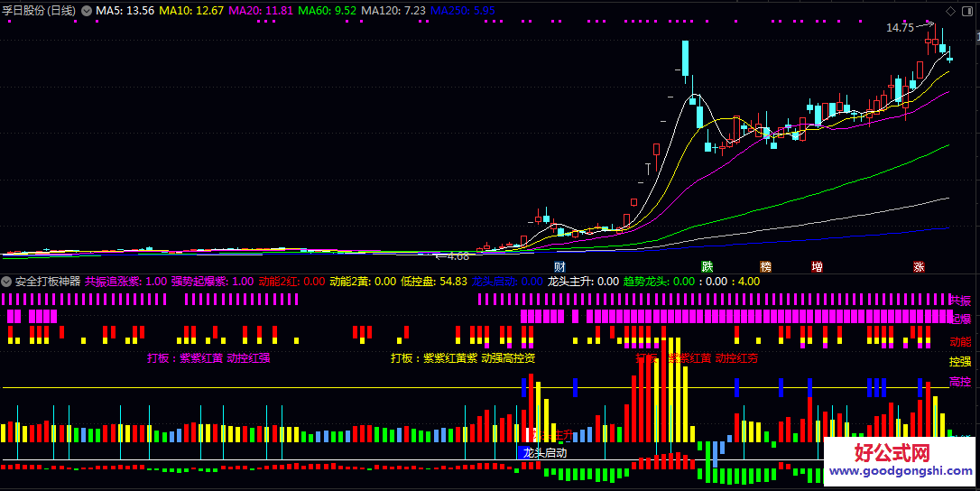Click the 强势起爆紫: 1.00 value
Screen dimensions: 980x491
(x=212, y=282)
